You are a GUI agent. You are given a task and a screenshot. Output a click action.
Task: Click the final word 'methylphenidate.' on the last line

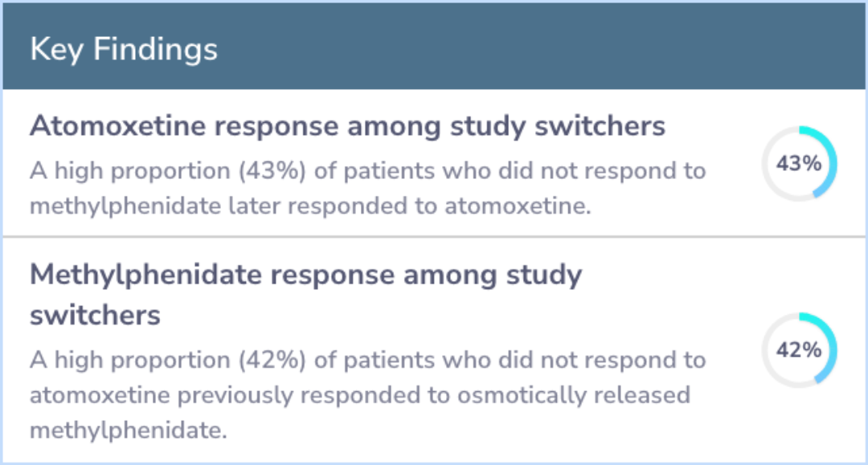coord(129,430)
